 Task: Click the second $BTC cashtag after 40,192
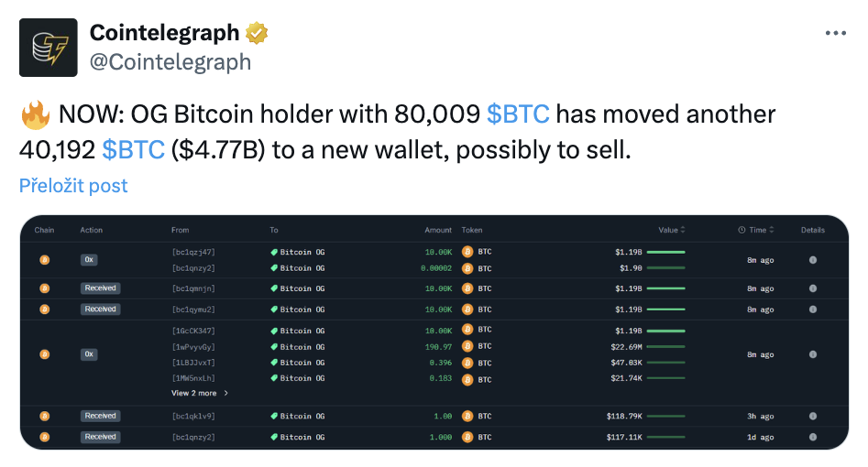point(134,149)
